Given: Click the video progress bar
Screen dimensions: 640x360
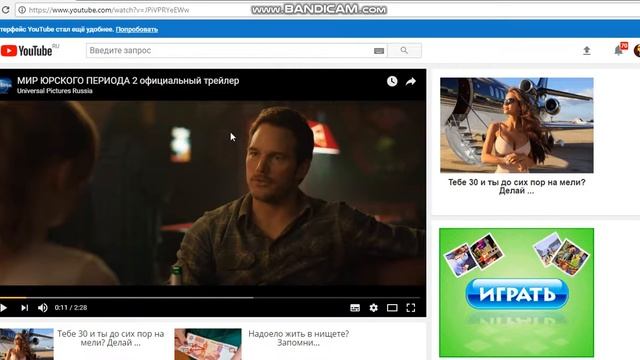Looking at the screenshot, I should tap(210, 298).
